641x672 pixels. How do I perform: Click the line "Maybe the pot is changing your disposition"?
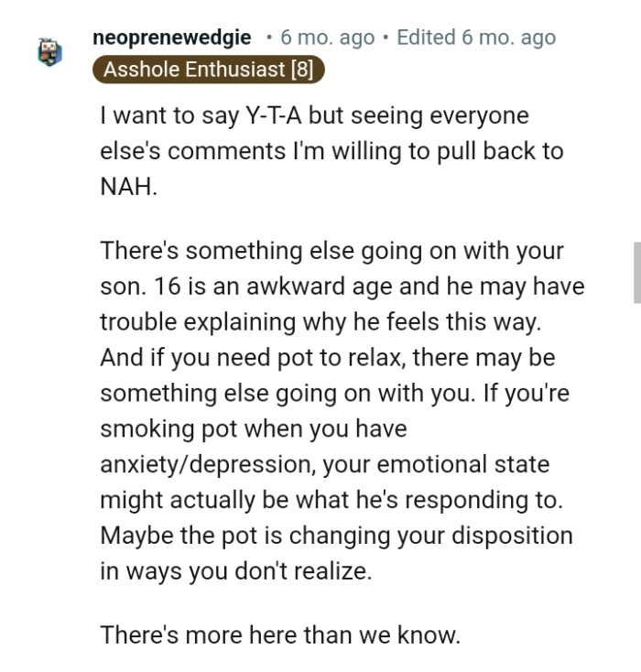pyautogui.click(x=336, y=535)
